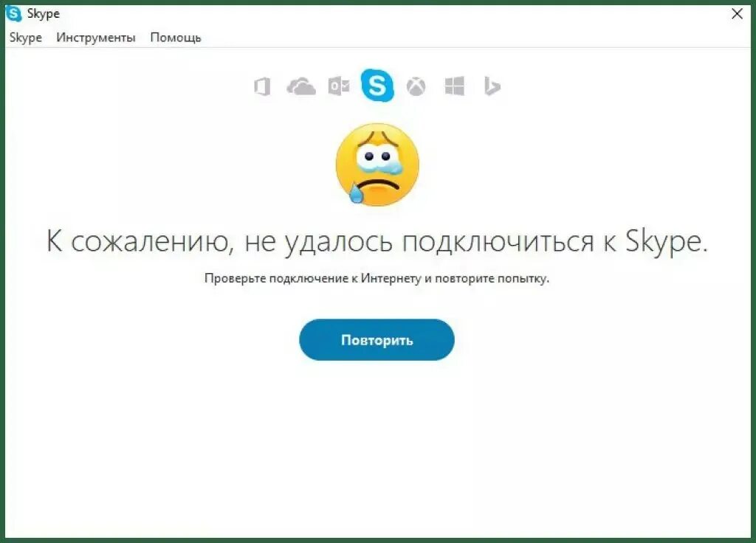Click the Skype logo in the title bar
The height and width of the screenshot is (543, 756).
[14, 13]
